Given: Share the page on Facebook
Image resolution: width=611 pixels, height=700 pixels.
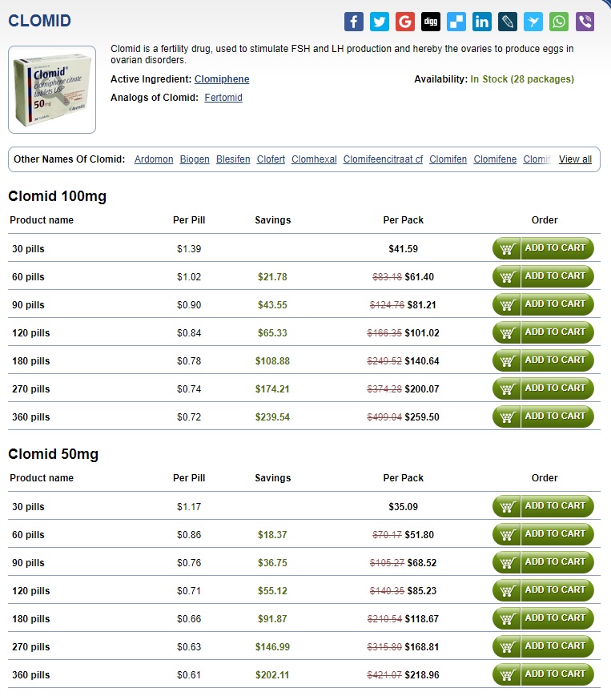Looking at the screenshot, I should pyautogui.click(x=354, y=22).
